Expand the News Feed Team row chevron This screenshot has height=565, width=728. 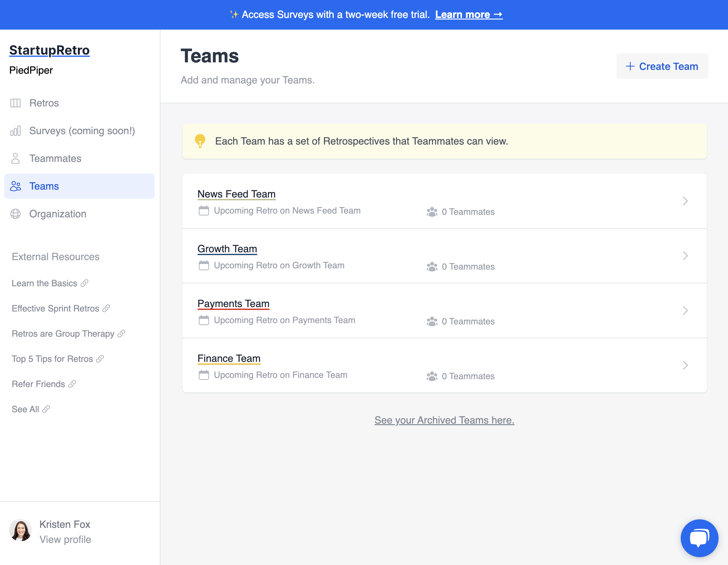tap(685, 201)
